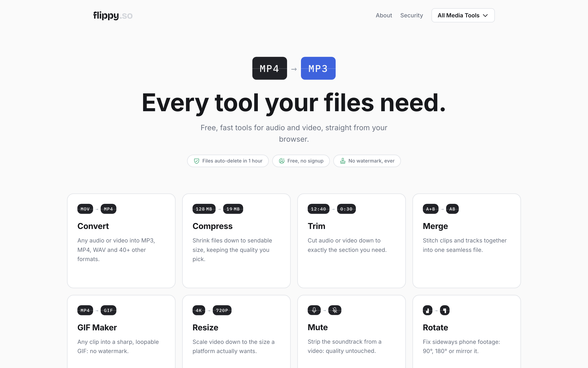The image size is (588, 368).
Task: Click the rotated result icon in Rotate card
Action: (445, 310)
